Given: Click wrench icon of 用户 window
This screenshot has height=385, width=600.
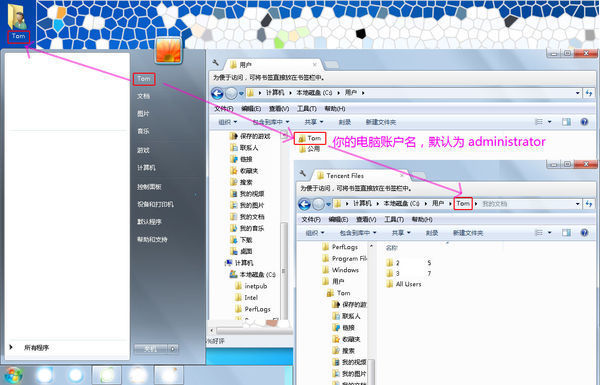Looking at the screenshot, I should click(x=215, y=62).
